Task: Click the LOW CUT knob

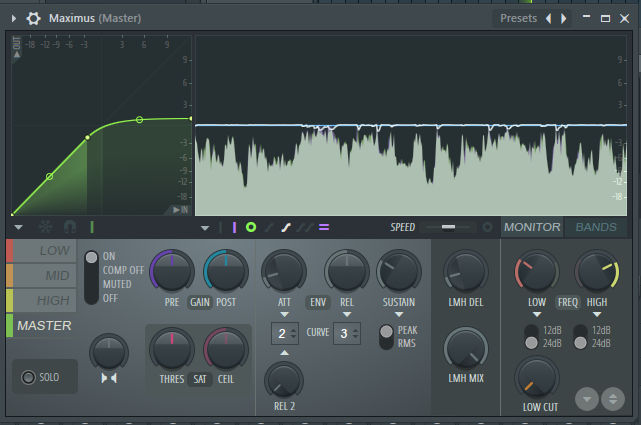Action: (537, 378)
